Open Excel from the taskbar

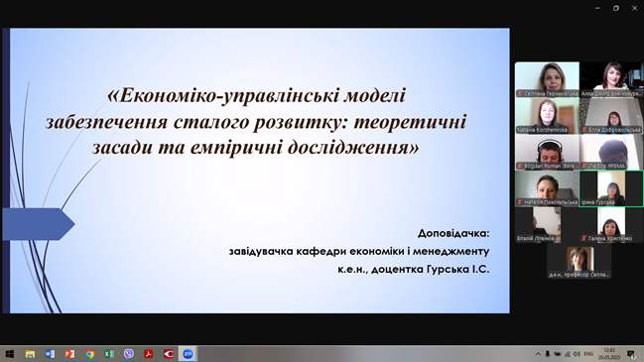pos(109,354)
